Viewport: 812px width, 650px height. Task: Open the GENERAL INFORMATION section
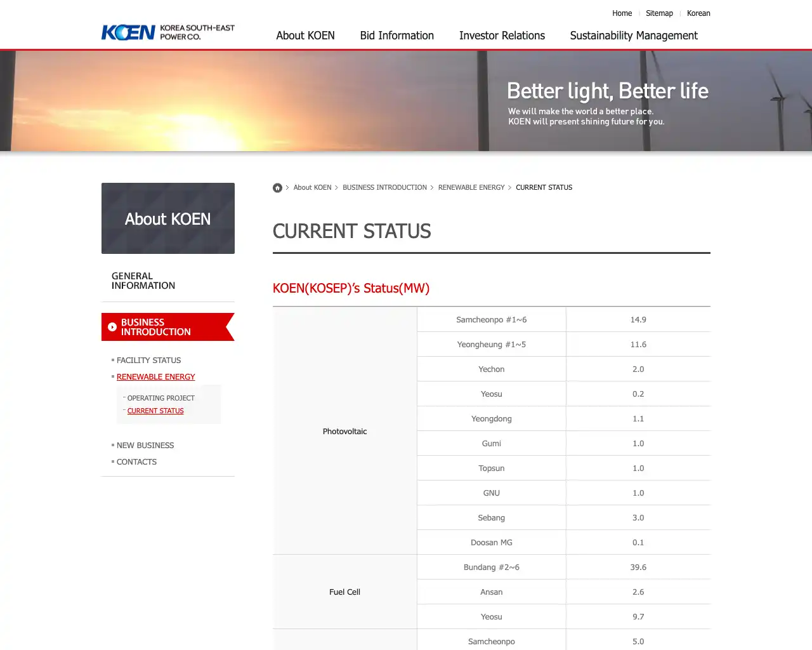click(143, 281)
